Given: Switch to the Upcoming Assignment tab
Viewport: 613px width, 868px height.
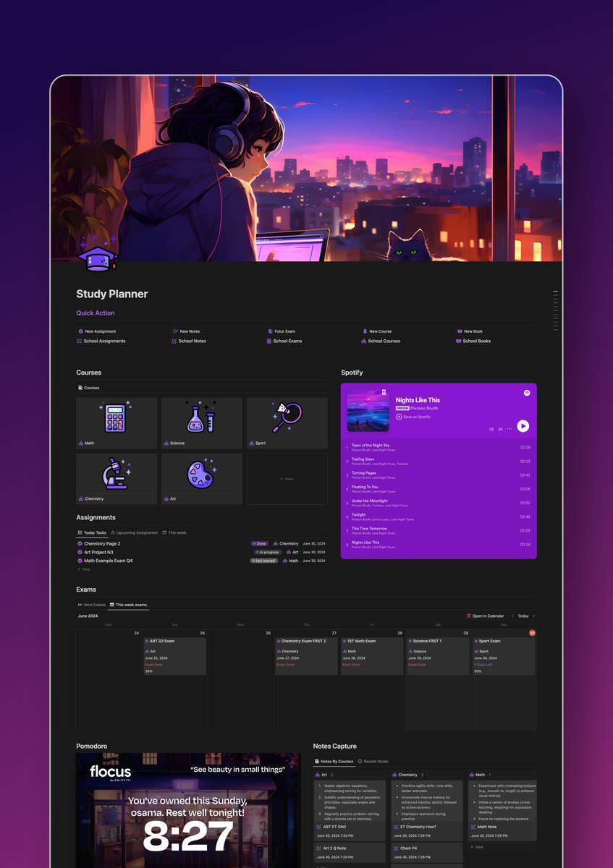Looking at the screenshot, I should [x=134, y=532].
